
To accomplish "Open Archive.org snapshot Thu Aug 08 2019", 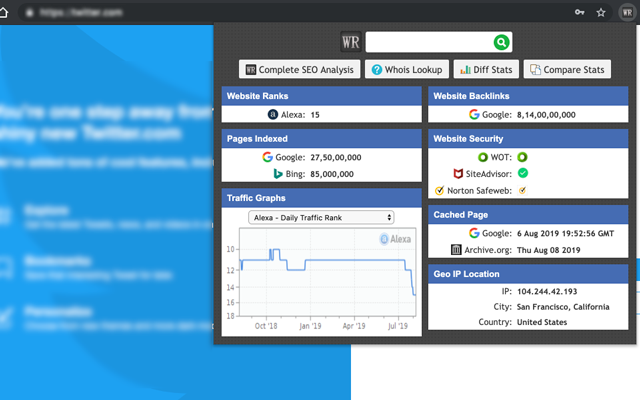I will pos(548,250).
